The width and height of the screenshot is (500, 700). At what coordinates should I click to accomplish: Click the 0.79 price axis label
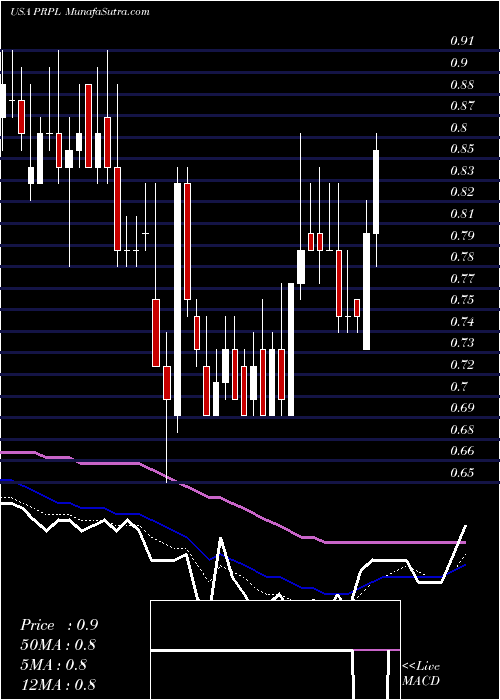click(x=462, y=235)
